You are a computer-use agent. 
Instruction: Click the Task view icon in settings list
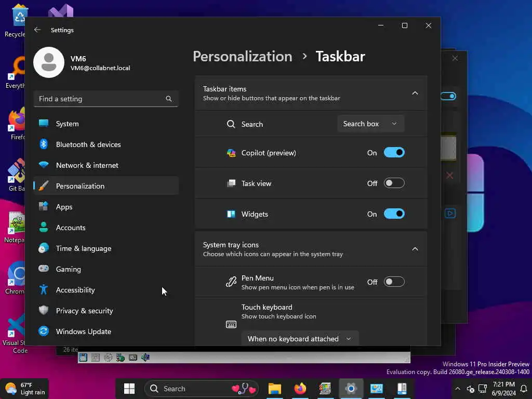pyautogui.click(x=231, y=183)
